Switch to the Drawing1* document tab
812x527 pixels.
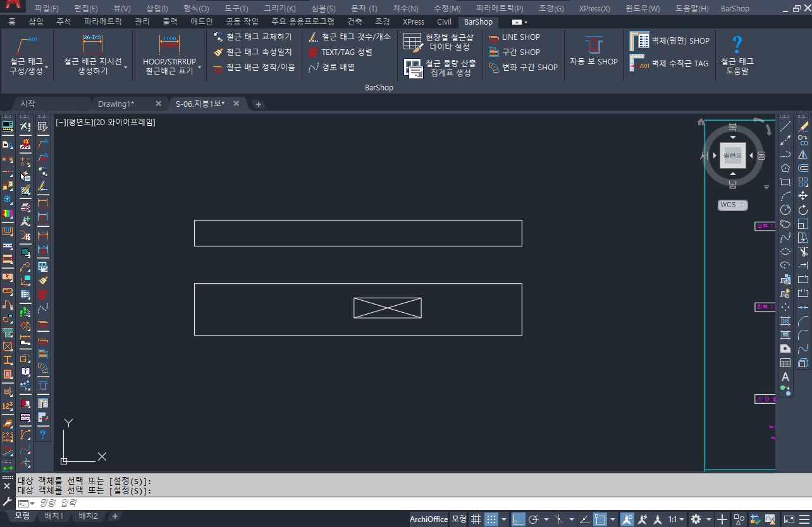pyautogui.click(x=116, y=104)
